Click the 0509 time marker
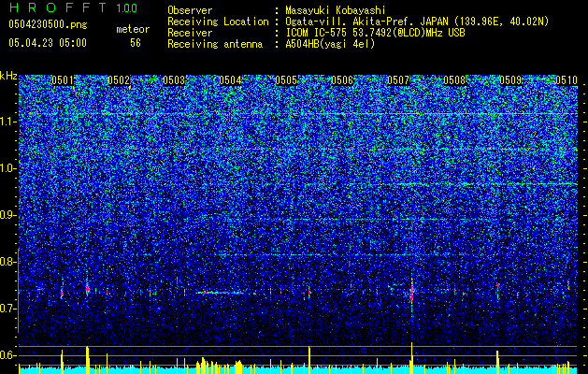The height and width of the screenshot is (374, 588). coord(510,80)
